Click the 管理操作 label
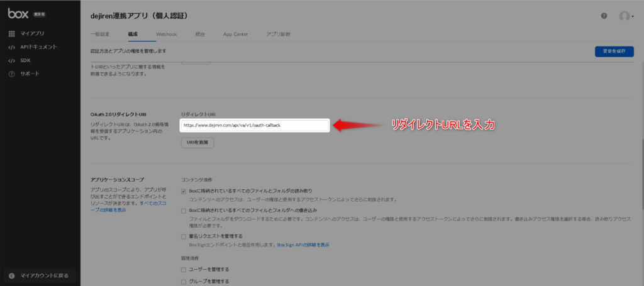The image size is (644, 286). click(190, 258)
